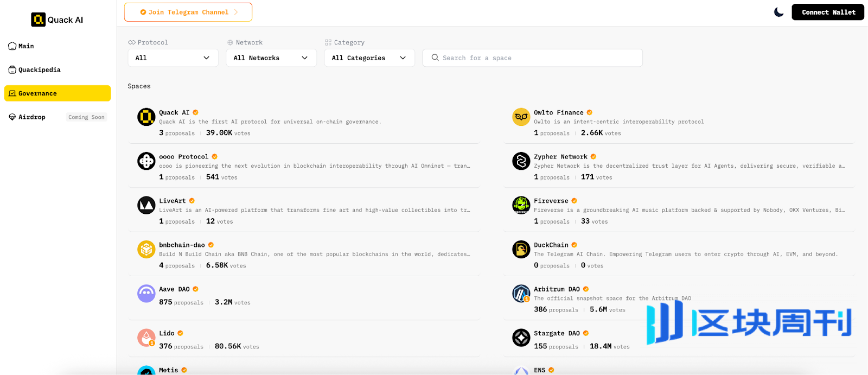Open the Zypher Network avatar

point(521,161)
